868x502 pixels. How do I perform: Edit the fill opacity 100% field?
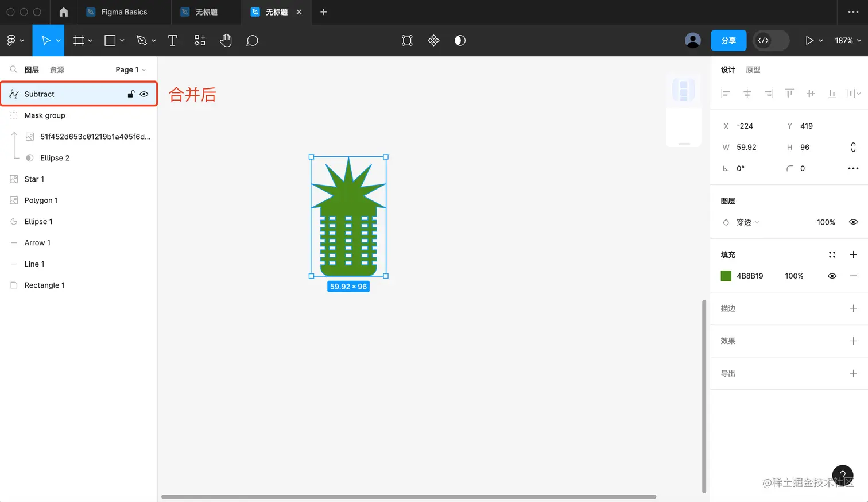(794, 276)
